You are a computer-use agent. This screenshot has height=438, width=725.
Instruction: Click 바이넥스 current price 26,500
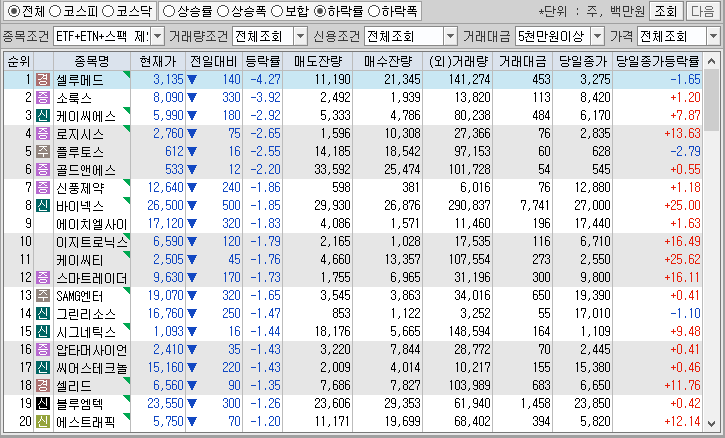(x=165, y=205)
